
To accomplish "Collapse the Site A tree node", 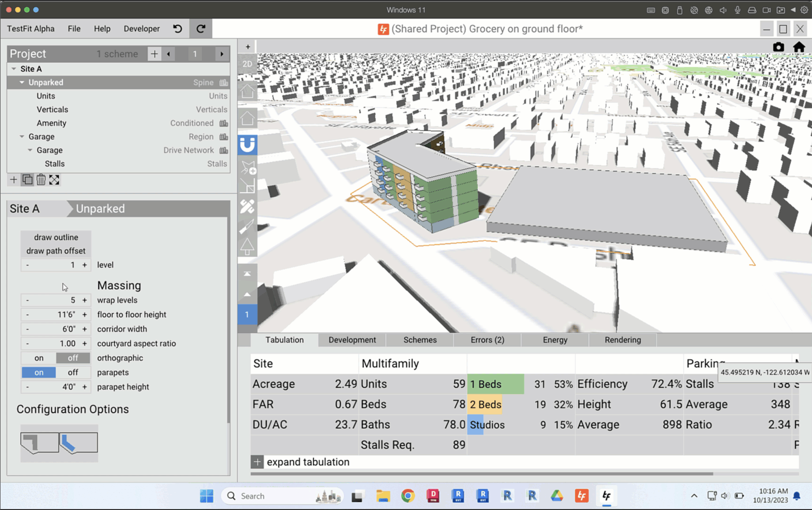I will pyautogui.click(x=14, y=69).
